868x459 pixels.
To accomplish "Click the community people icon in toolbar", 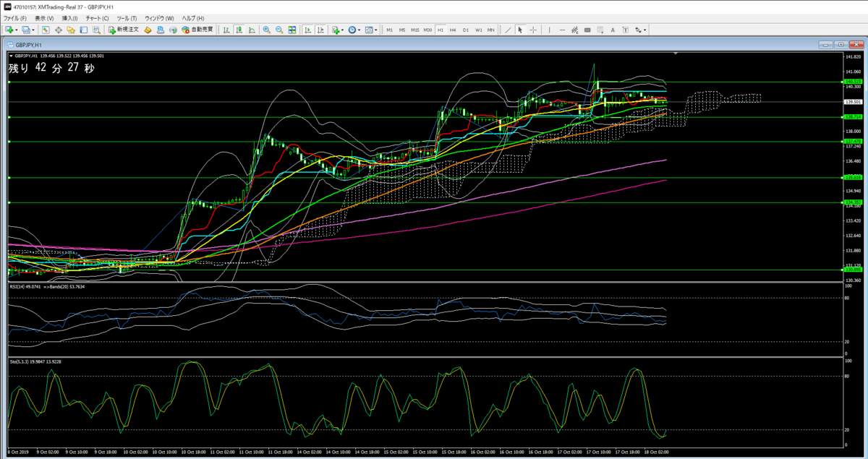I will (x=160, y=30).
